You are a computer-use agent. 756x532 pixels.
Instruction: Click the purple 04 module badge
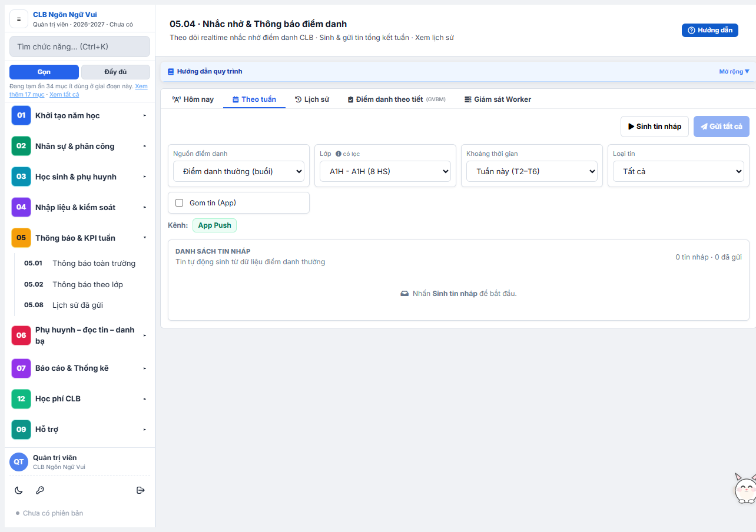pos(21,207)
